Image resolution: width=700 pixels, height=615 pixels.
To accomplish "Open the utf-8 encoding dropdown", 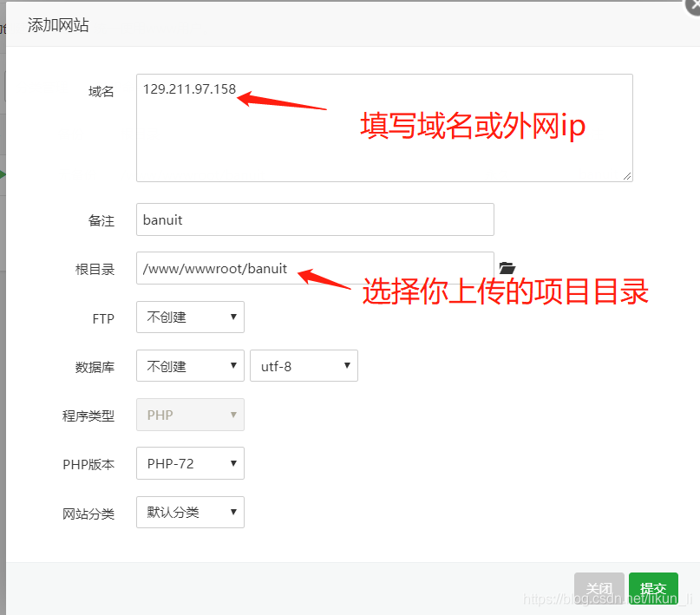I will 304,366.
